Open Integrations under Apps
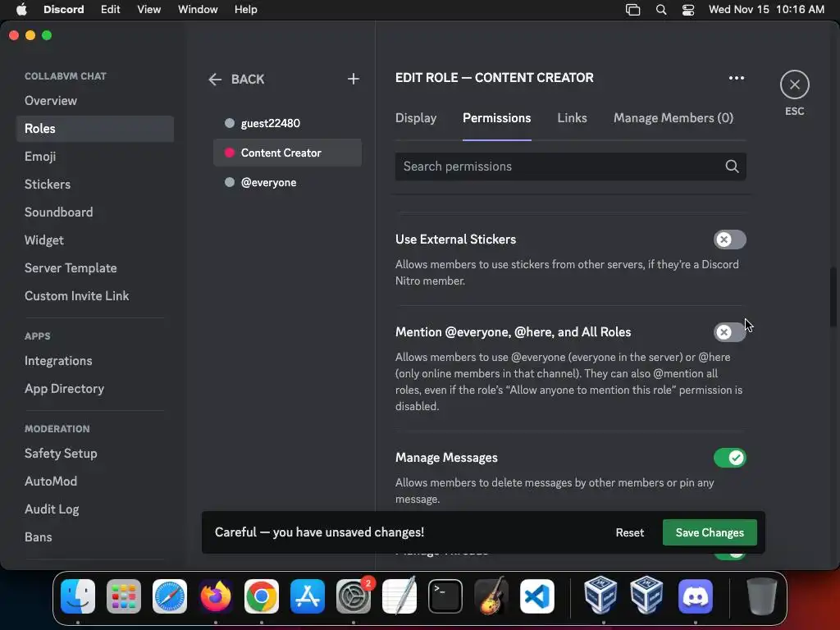 95,361
